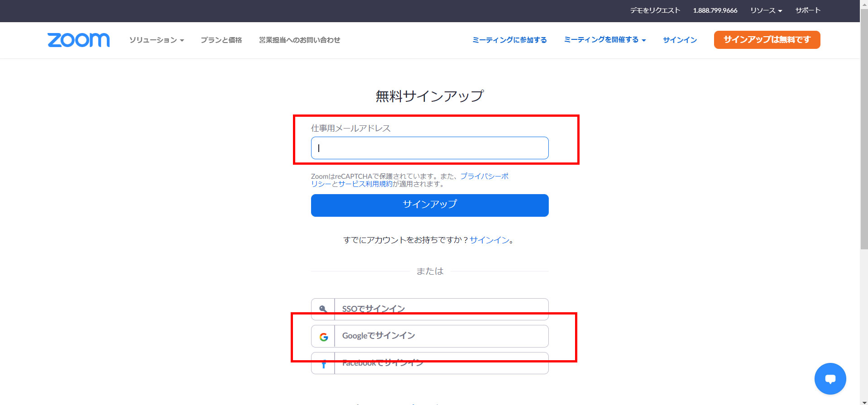Click the 無料サインアップ heading
The width and height of the screenshot is (868, 405).
coord(430,96)
